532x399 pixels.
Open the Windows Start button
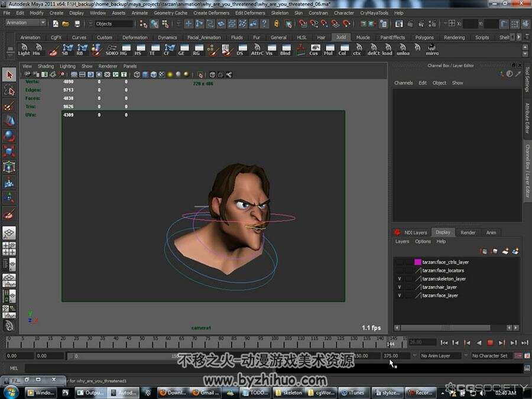pyautogui.click(x=11, y=392)
